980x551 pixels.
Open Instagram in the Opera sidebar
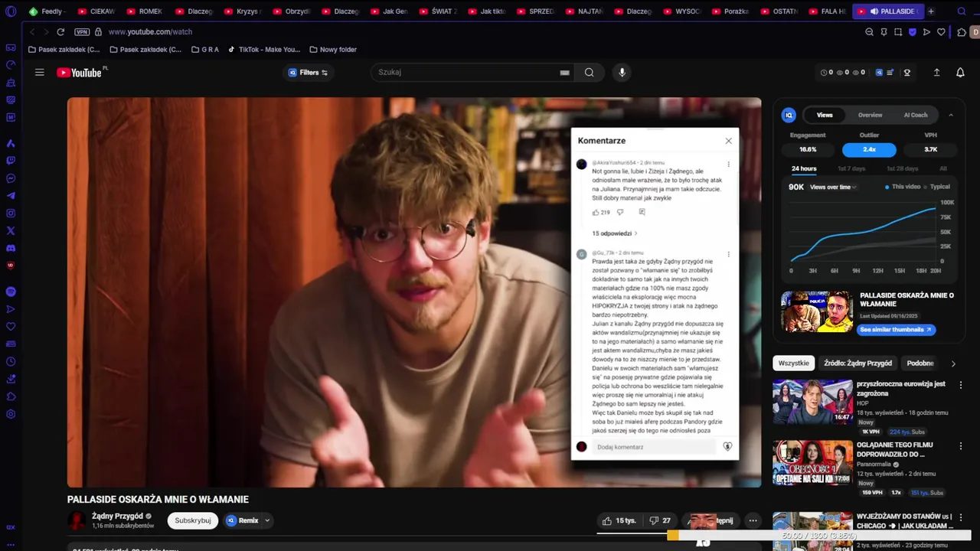coord(11,213)
